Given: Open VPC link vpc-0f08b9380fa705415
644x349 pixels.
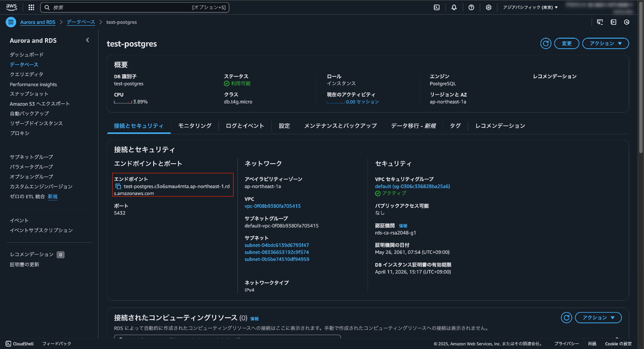Looking at the screenshot, I should [273, 206].
